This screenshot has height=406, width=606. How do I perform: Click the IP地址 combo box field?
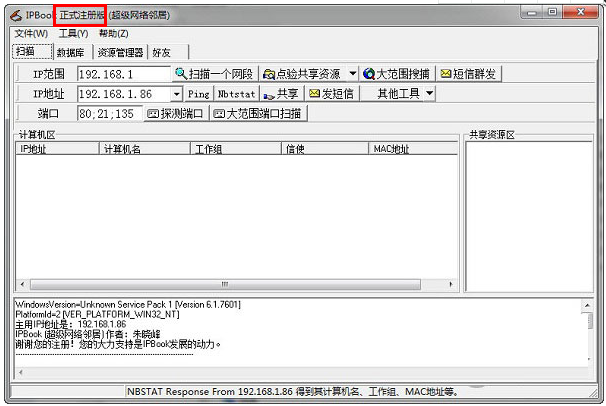124,94
